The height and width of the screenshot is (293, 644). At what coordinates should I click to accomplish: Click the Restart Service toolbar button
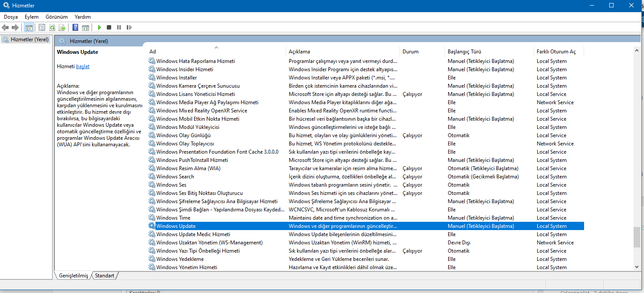pyautogui.click(x=129, y=27)
